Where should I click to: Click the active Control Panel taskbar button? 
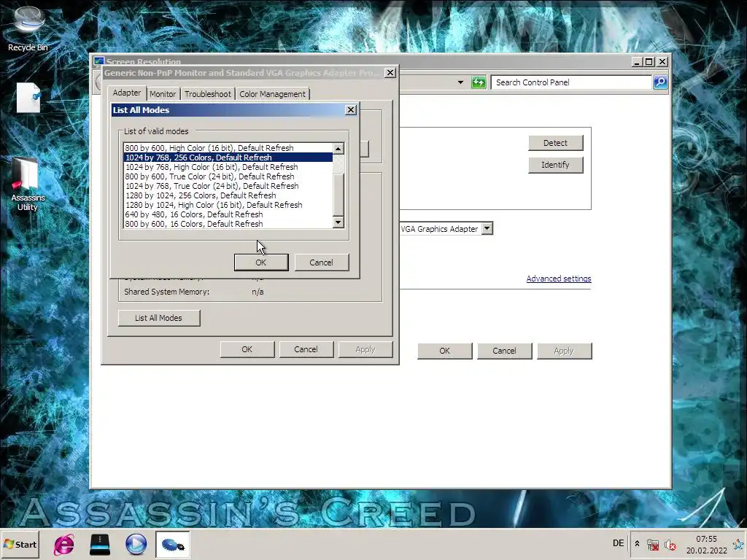click(172, 544)
